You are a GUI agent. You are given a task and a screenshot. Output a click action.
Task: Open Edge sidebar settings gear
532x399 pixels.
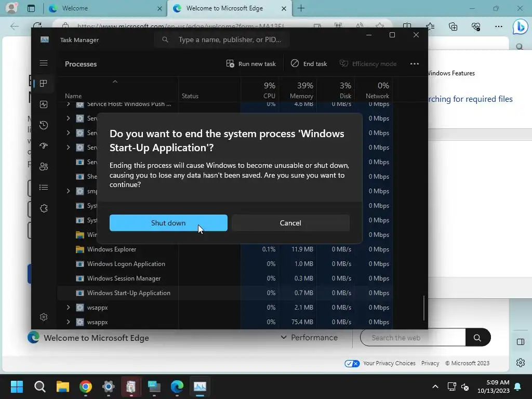(521, 363)
